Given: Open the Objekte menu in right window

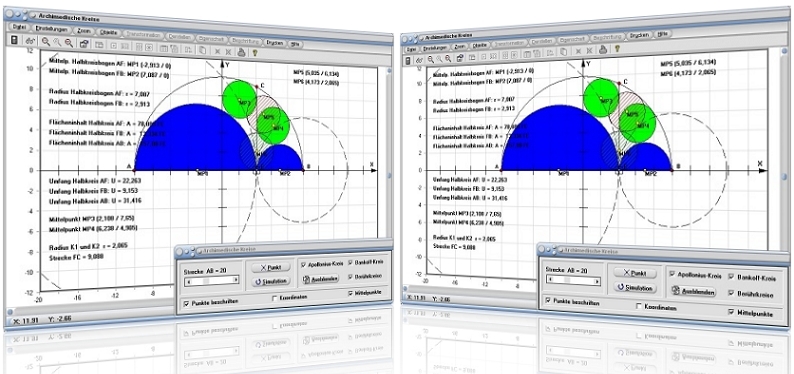Looking at the screenshot, I should 480,46.
